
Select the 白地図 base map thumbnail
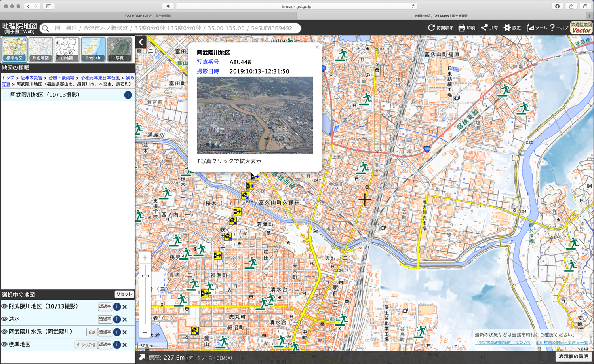67,49
